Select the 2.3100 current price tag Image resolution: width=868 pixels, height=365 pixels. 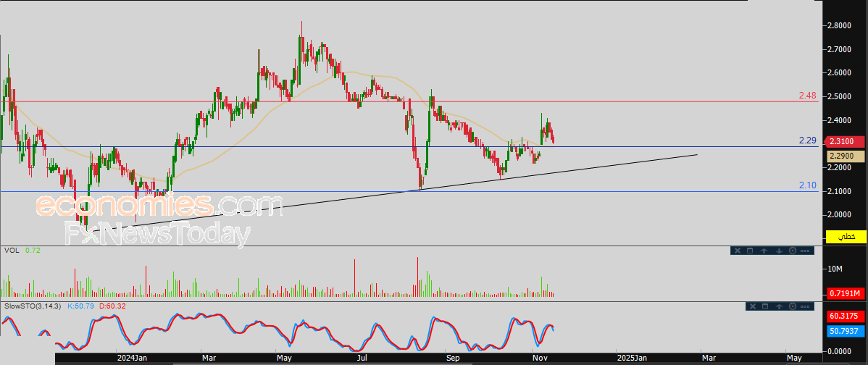click(x=846, y=142)
